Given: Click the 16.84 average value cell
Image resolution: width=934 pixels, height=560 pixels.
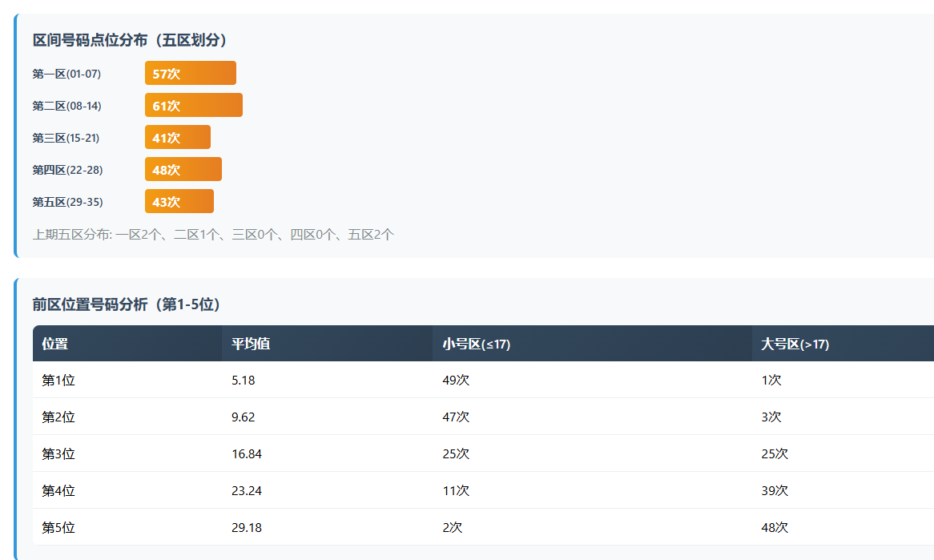Looking at the screenshot, I should [x=247, y=454].
